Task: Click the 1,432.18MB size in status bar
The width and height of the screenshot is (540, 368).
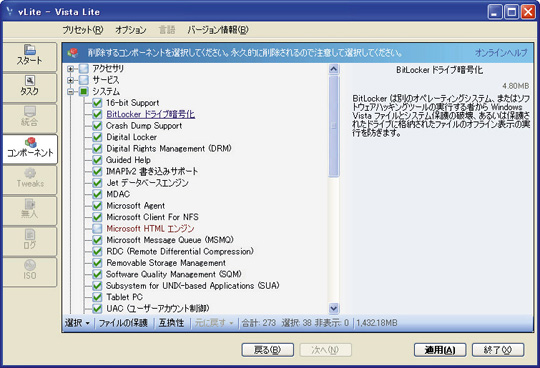Action: point(377,323)
